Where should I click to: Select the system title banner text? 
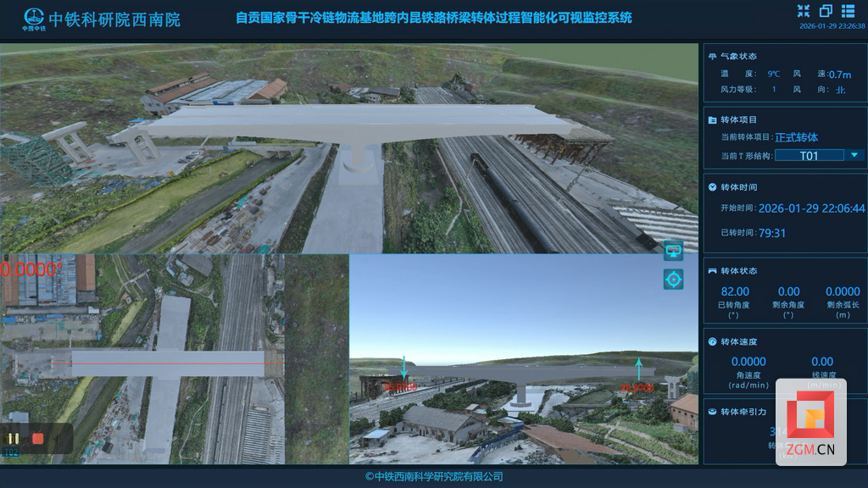pyautogui.click(x=434, y=17)
